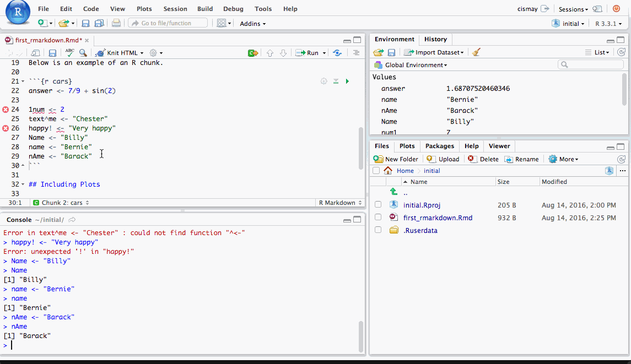Open the Rmd settings gear icon
Screen dimensions: 631x364
point(153,53)
